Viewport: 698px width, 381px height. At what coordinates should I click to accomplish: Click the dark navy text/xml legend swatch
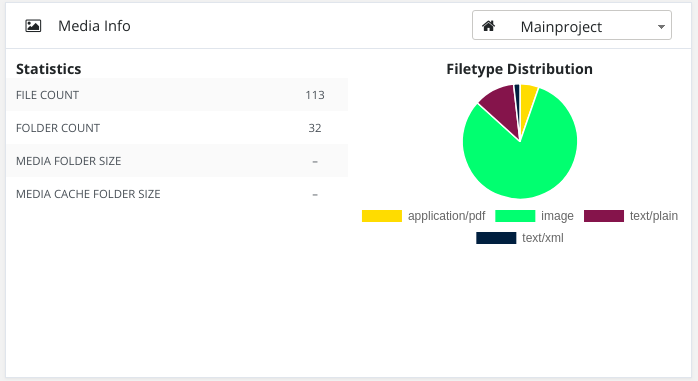(496, 238)
